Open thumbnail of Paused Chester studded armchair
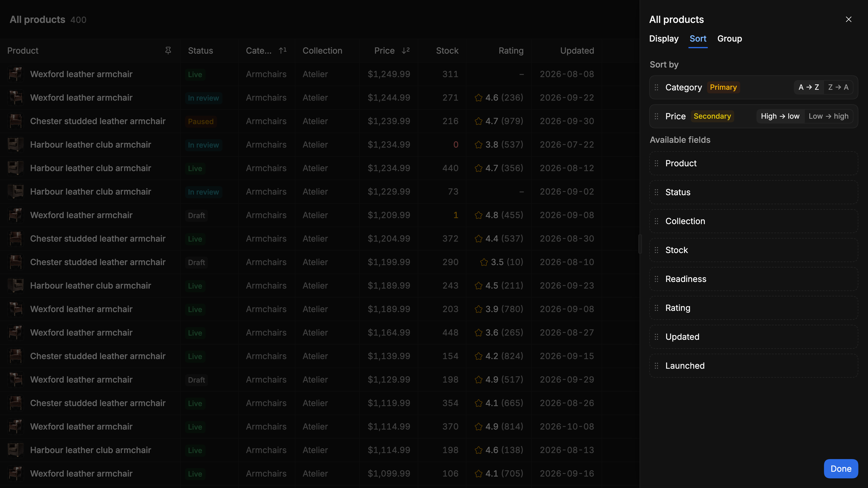Viewport: 868px width, 488px height. (15, 121)
